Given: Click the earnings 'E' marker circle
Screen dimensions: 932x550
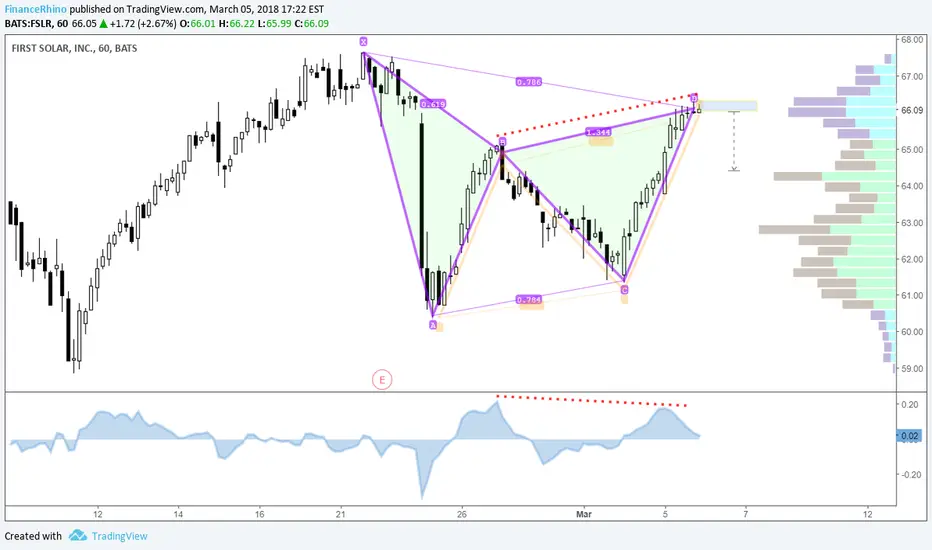Looking at the screenshot, I should click(382, 379).
